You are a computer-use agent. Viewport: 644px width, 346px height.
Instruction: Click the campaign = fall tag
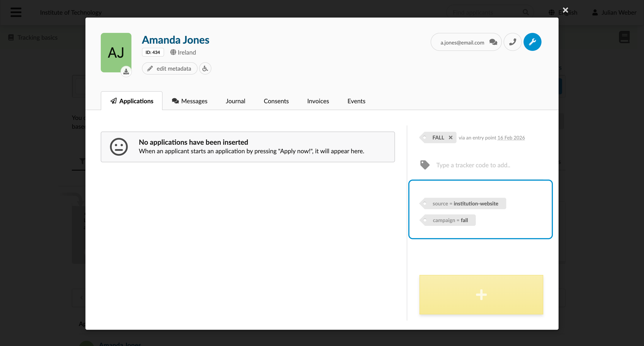448,220
